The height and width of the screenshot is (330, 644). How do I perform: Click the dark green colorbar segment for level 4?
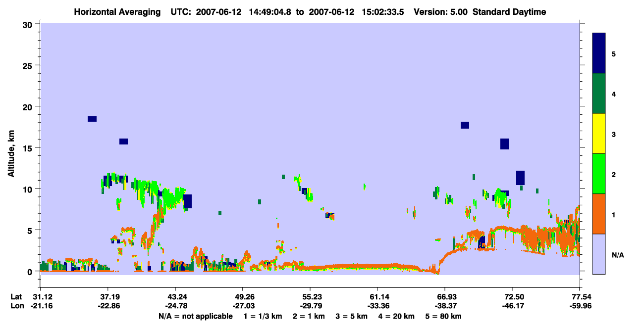pyautogui.click(x=599, y=94)
